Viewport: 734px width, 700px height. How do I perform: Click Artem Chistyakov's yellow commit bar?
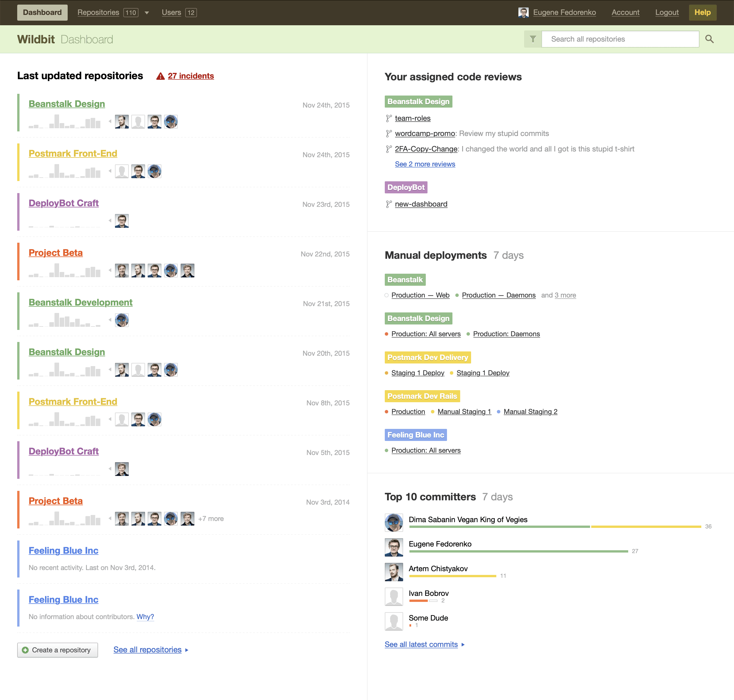pyautogui.click(x=452, y=576)
